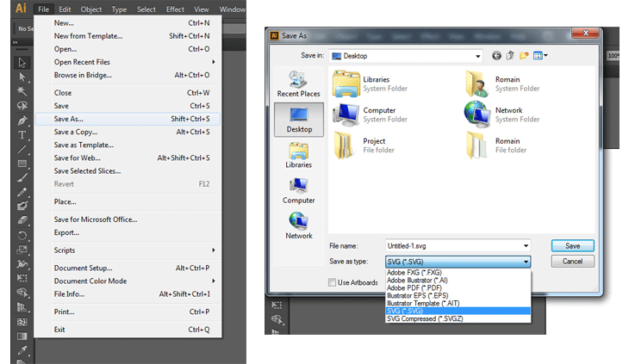Choose the Rotate tool

click(22, 236)
